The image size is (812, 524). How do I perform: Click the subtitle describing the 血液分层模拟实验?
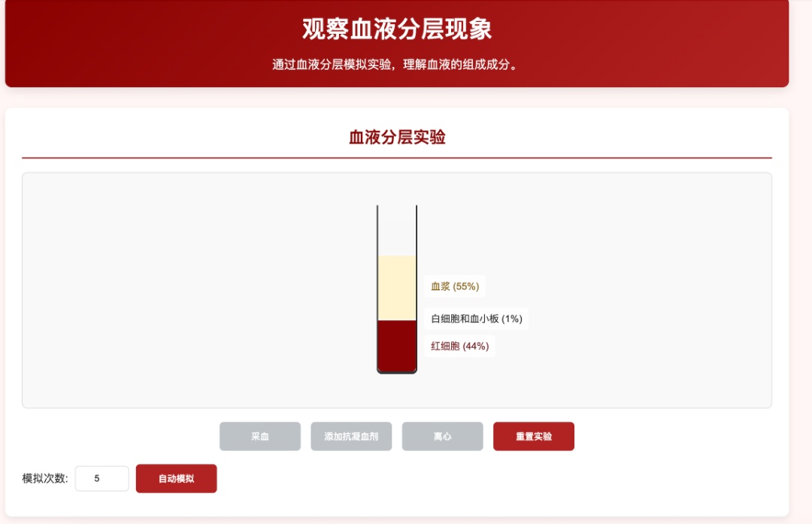[397, 65]
